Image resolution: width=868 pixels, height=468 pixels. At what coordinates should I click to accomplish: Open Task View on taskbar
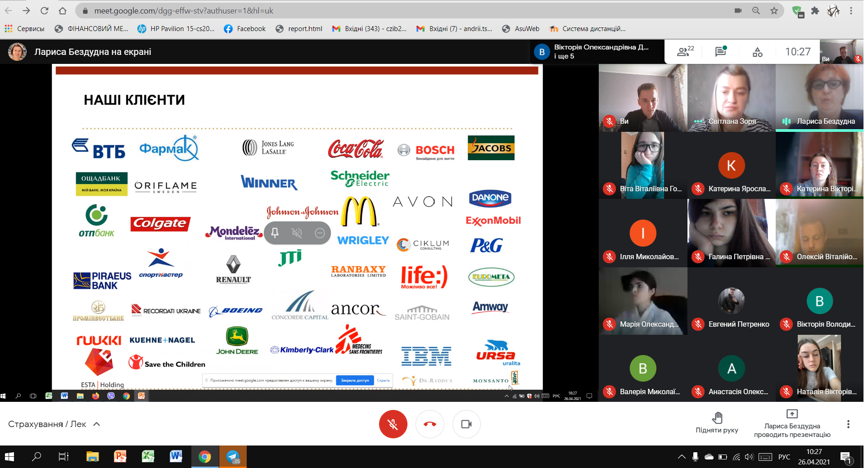tap(64, 457)
